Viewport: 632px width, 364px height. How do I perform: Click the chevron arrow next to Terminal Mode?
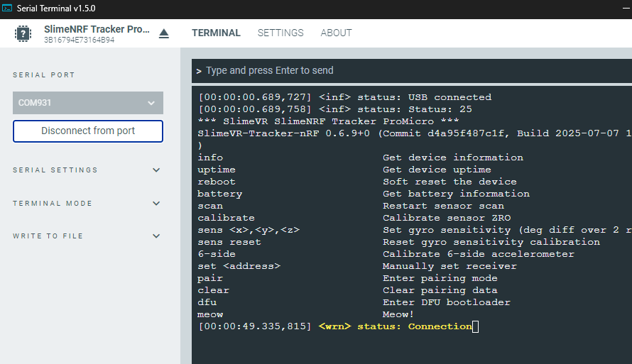156,204
